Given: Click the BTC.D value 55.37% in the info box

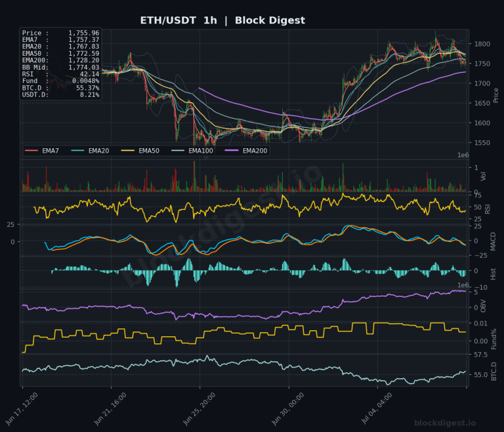Looking at the screenshot, I should tap(87, 88).
